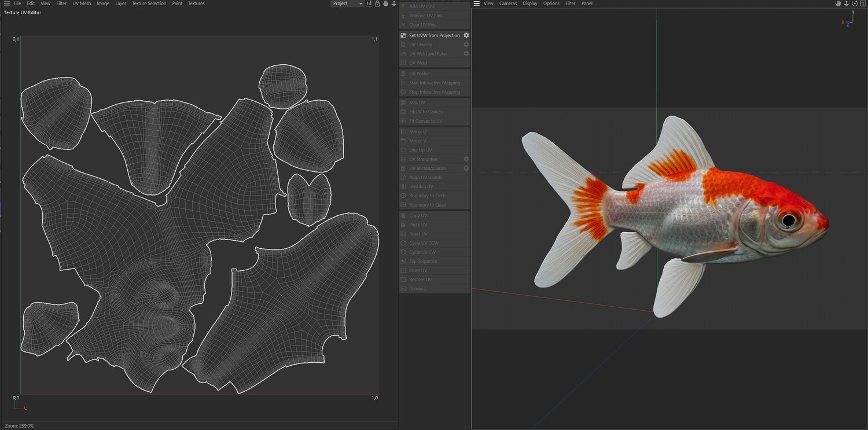Open UV Rectangularize settings gear

click(x=466, y=168)
